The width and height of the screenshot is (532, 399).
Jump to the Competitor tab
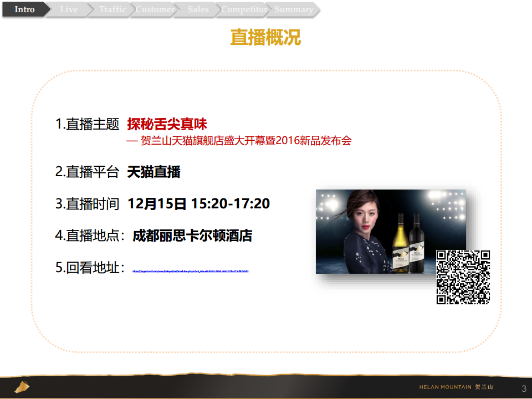click(244, 9)
